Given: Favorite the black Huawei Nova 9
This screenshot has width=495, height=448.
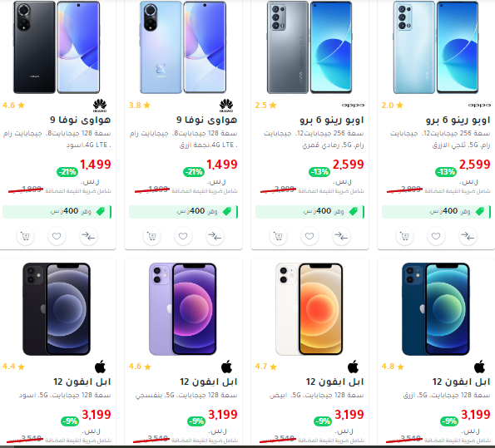Looking at the screenshot, I should point(57,236).
